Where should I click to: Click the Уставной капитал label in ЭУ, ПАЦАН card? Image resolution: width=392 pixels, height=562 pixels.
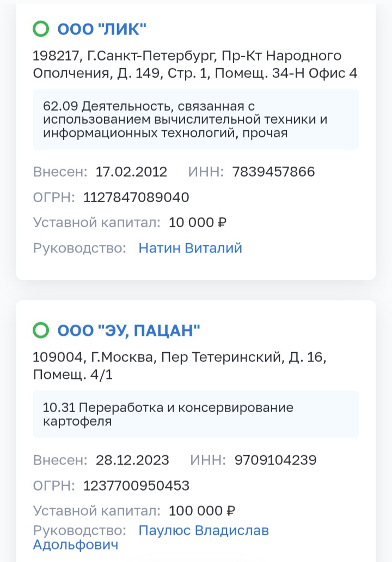[97, 511]
